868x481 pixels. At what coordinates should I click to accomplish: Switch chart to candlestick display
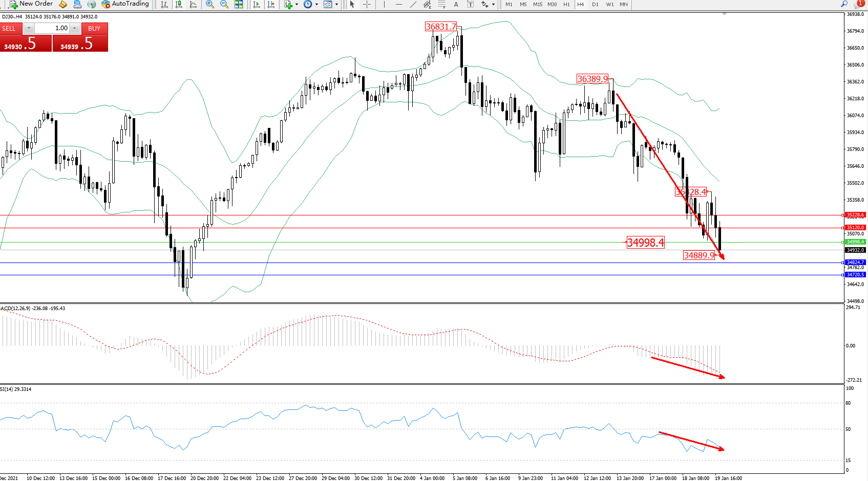(179, 4)
